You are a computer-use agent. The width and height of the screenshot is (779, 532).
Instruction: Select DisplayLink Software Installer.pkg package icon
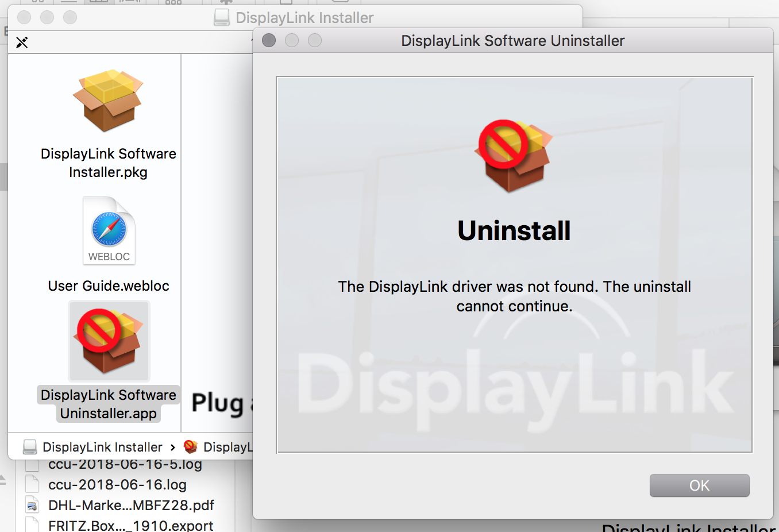pos(108,101)
